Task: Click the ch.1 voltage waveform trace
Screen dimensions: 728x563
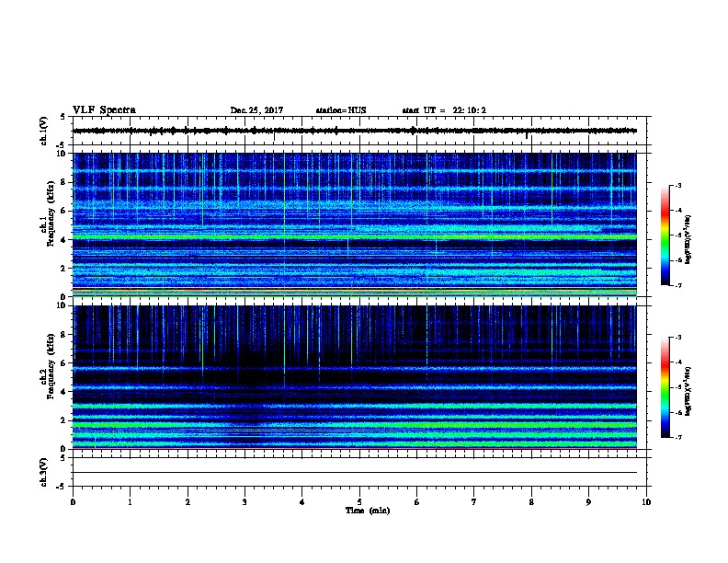Action: tap(355, 131)
